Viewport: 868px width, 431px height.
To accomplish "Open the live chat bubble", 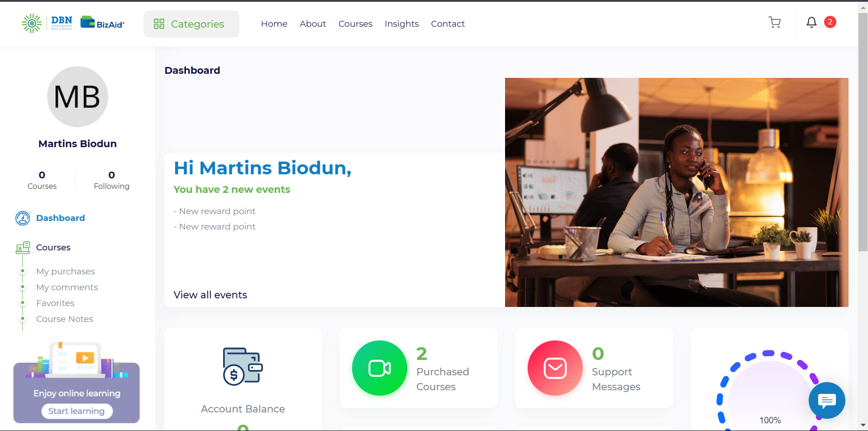I will point(827,401).
